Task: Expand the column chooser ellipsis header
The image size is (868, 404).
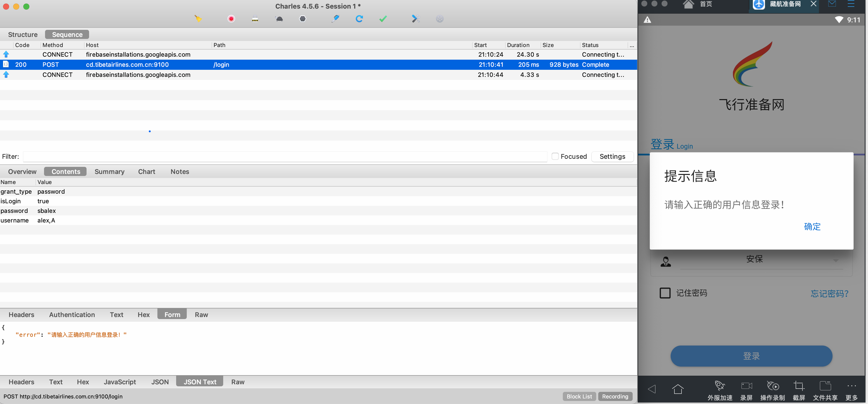Action: click(632, 45)
